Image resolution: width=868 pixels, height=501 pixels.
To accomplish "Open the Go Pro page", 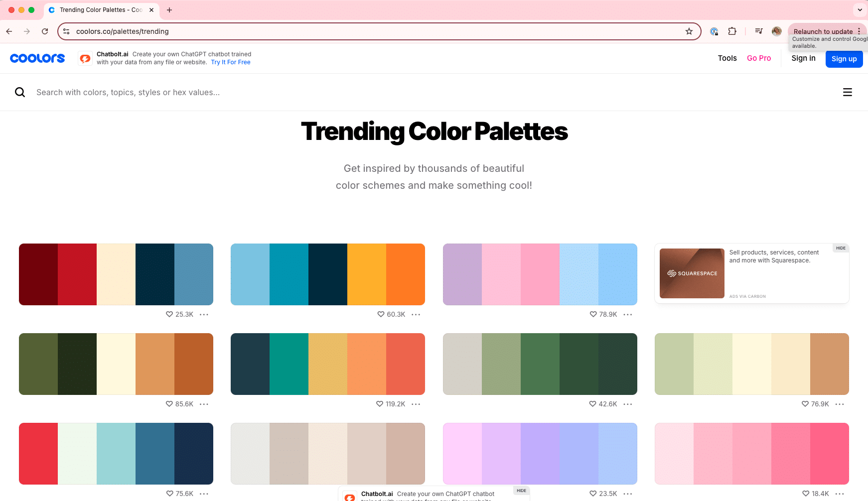I will (759, 58).
